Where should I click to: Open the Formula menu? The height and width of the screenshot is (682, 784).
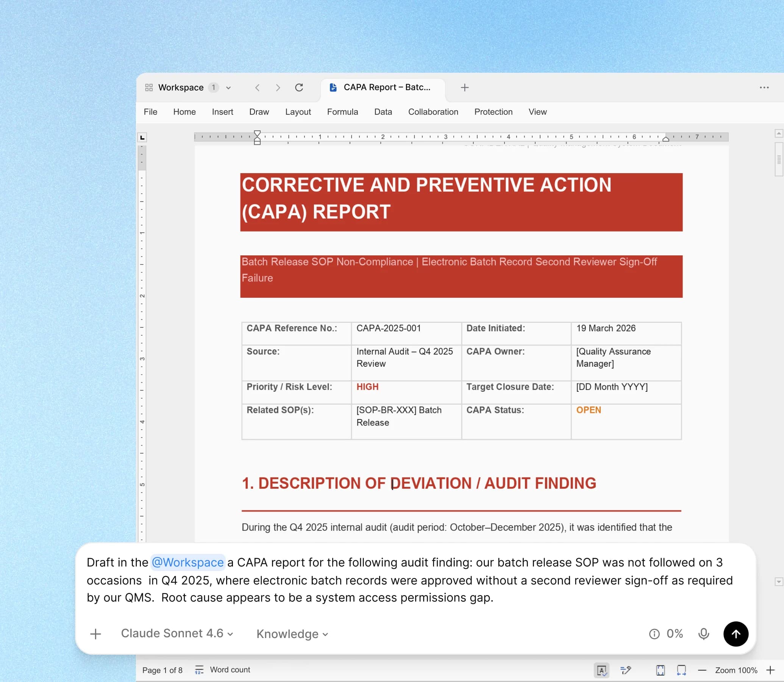(x=342, y=112)
